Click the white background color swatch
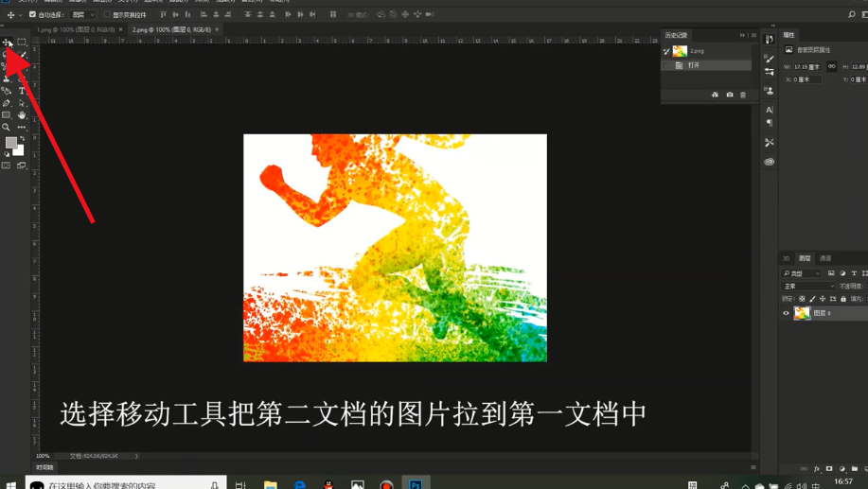Image resolution: width=868 pixels, height=489 pixels. pos(20,151)
